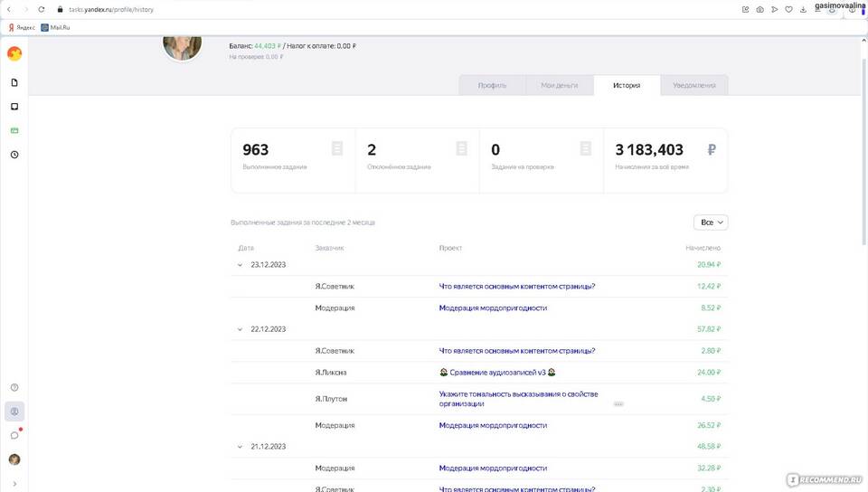
Task: Click the ellipsis badge next to the тональность project
Action: point(618,404)
